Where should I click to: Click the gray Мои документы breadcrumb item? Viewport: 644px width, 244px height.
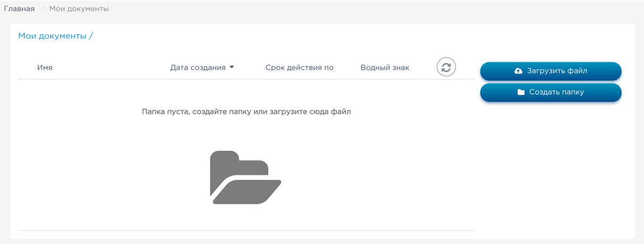(x=79, y=9)
